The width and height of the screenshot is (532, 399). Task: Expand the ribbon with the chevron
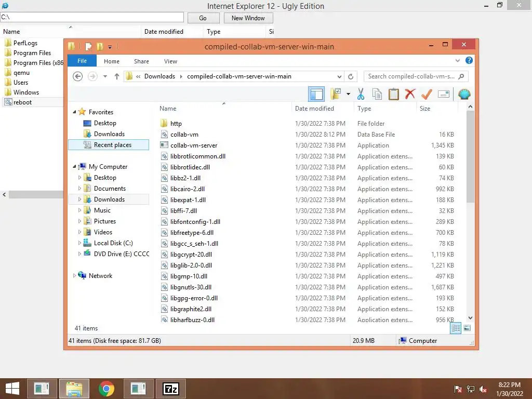point(457,61)
